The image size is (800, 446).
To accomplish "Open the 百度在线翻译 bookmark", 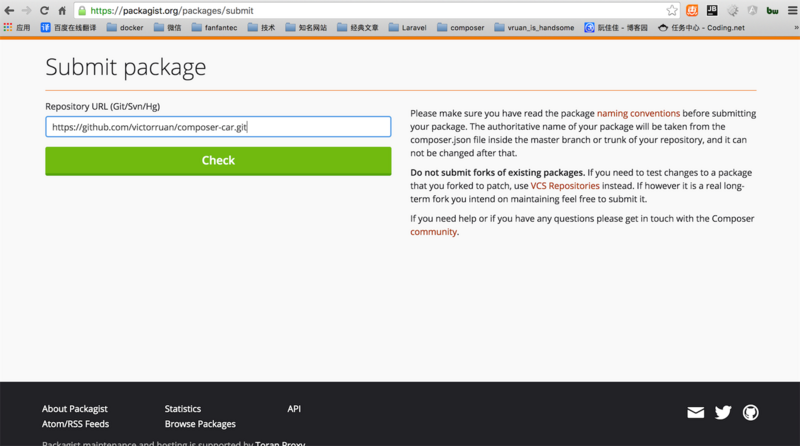I will point(68,28).
